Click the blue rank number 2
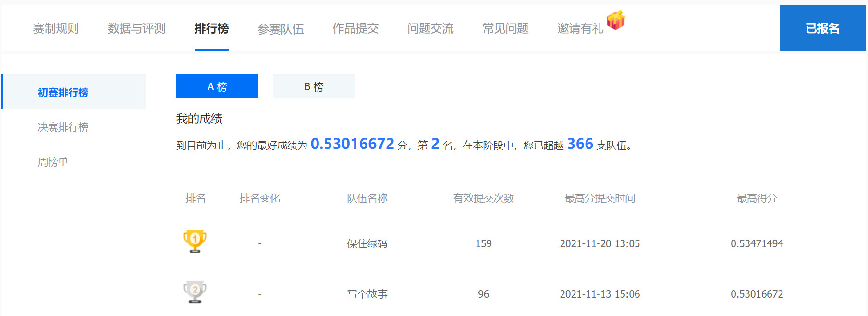This screenshot has height=316, width=868. 435,144
